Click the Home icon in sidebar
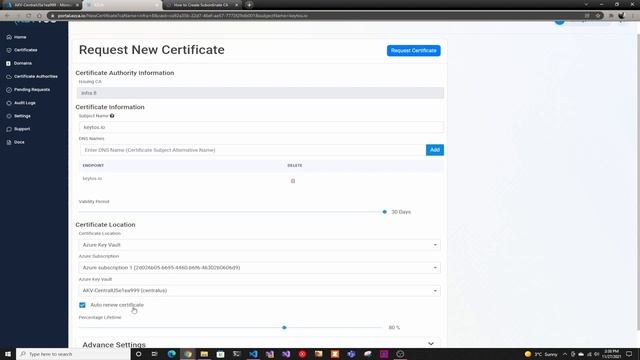The height and width of the screenshot is (360, 640). tap(9, 37)
